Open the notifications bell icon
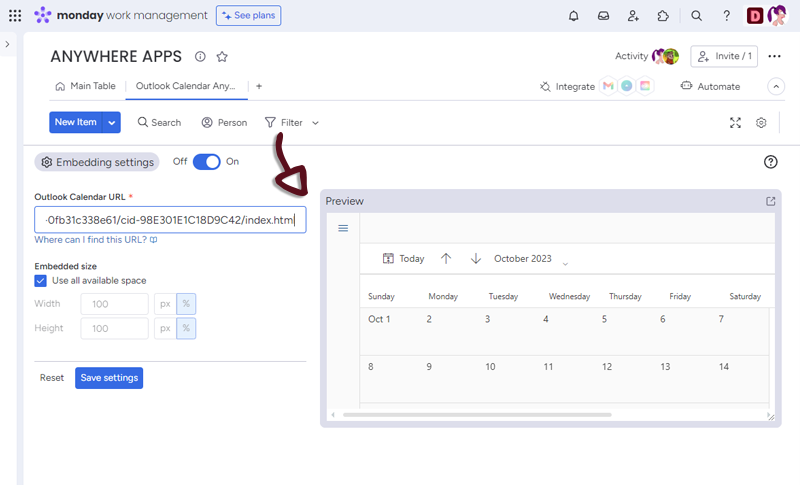Viewport: 800px width, 485px height. [573, 16]
